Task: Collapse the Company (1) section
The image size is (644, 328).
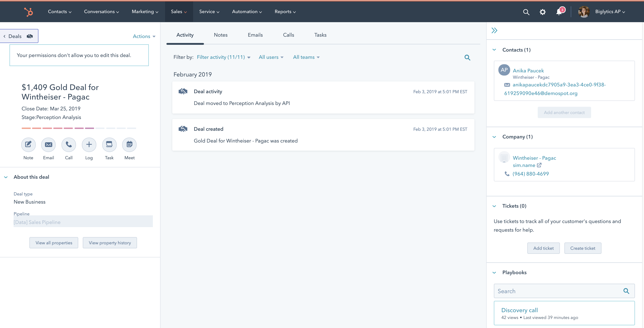Action: [494, 137]
